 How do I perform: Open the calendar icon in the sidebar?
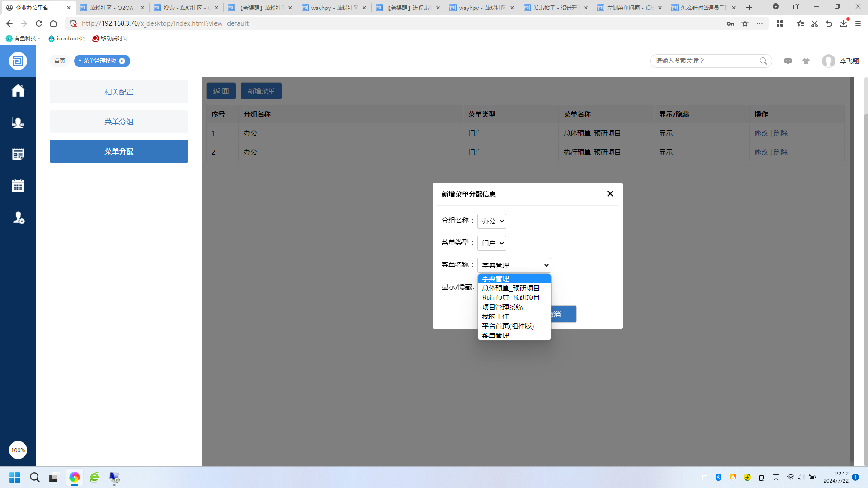click(18, 186)
